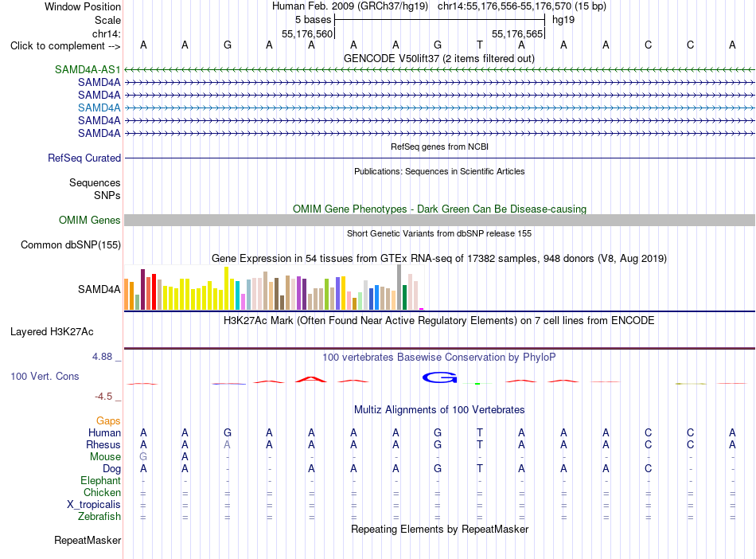Image resolution: width=756 pixels, height=559 pixels.
Task: Click the chr14: ruler label
Action: point(106,33)
